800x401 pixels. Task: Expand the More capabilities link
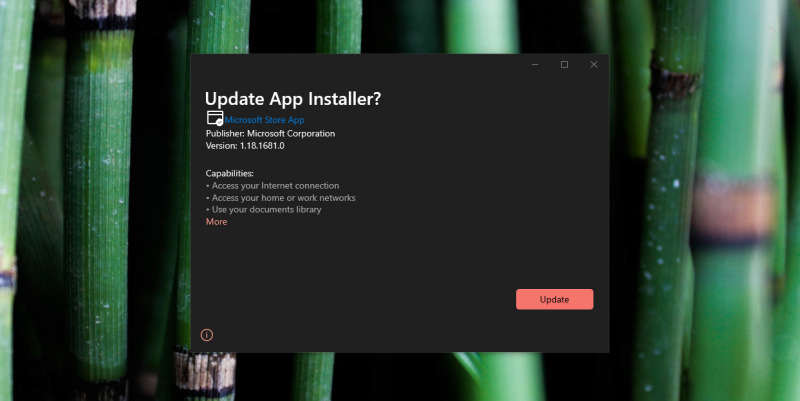click(216, 221)
